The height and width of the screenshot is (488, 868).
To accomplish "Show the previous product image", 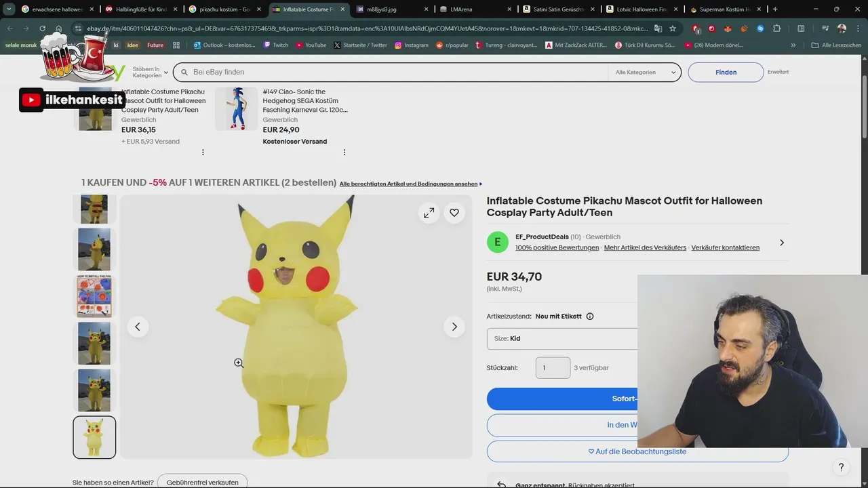I will point(138,327).
